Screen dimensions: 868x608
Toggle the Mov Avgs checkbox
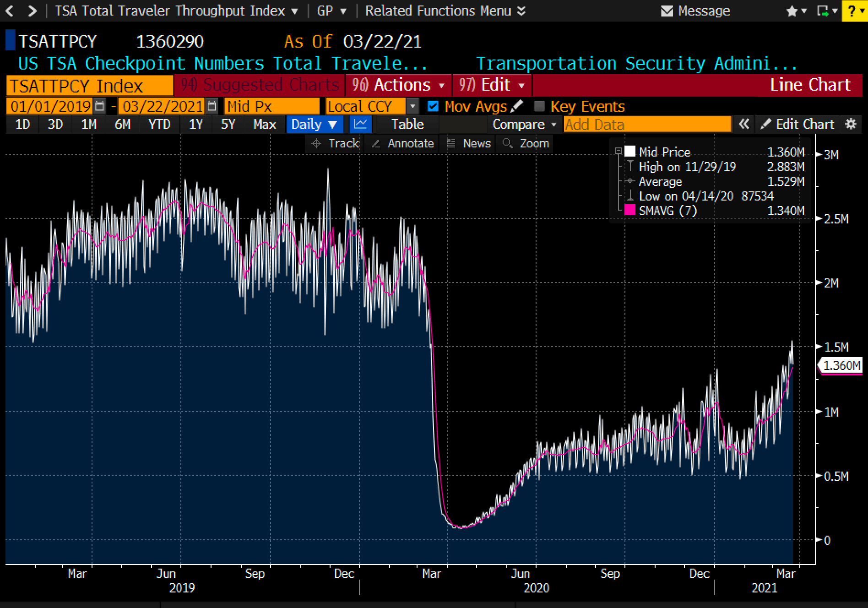click(x=433, y=106)
